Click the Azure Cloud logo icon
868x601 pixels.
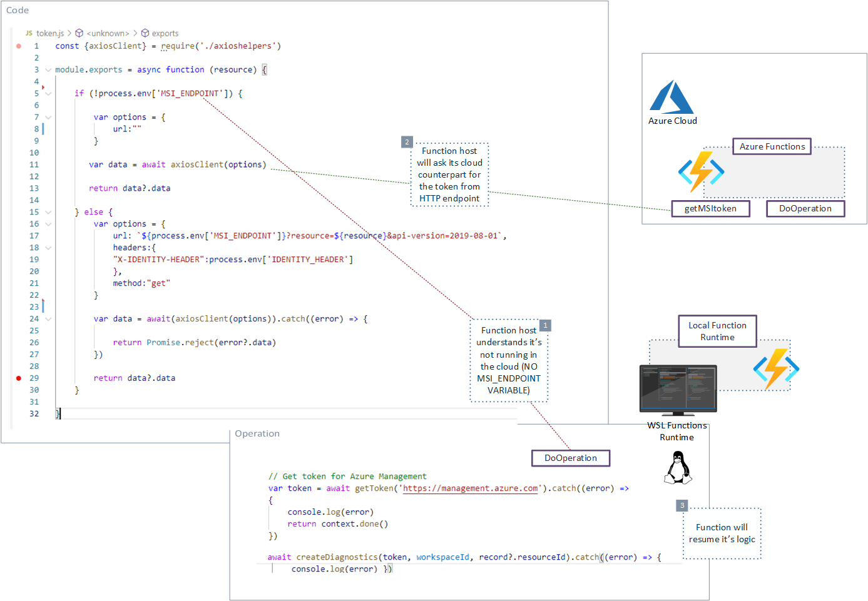(671, 97)
